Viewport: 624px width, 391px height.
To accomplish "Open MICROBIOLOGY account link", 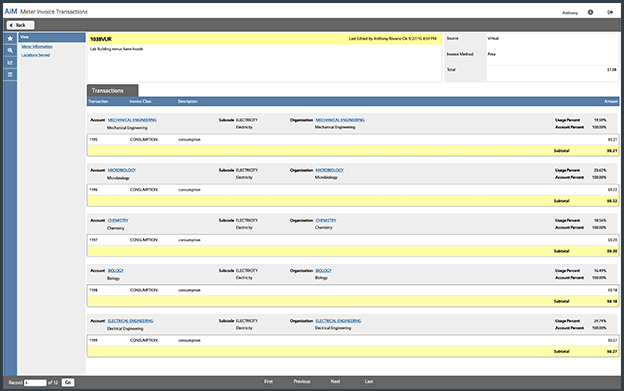I will (x=122, y=170).
